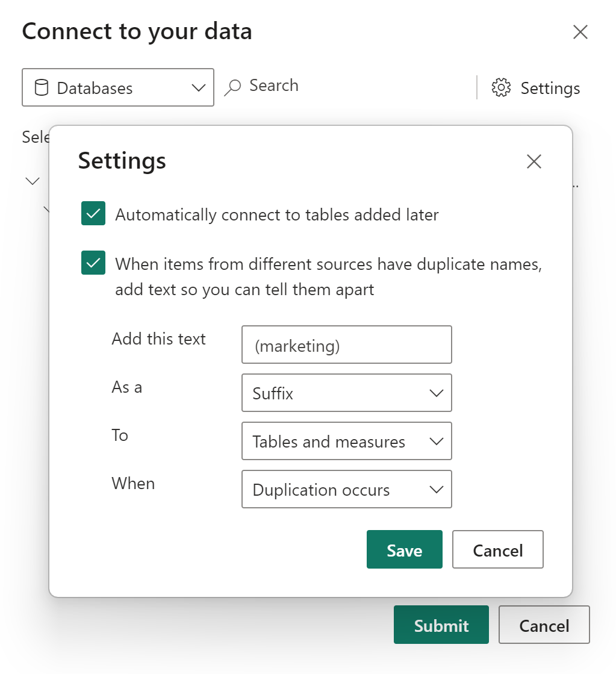Click the Add this text input field

[x=346, y=345]
